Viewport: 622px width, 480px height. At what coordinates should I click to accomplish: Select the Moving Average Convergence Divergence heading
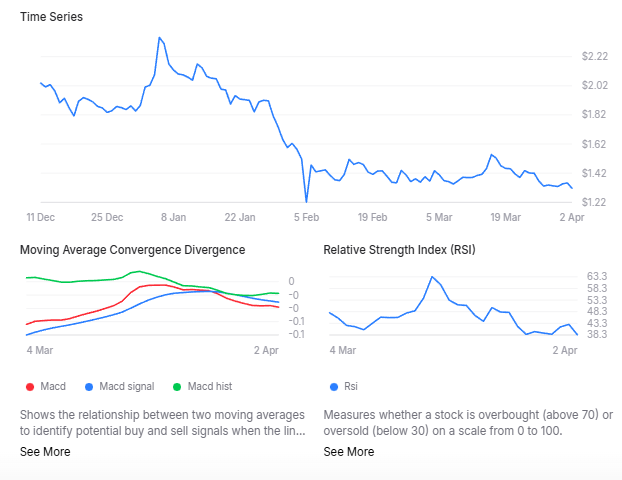click(x=133, y=249)
